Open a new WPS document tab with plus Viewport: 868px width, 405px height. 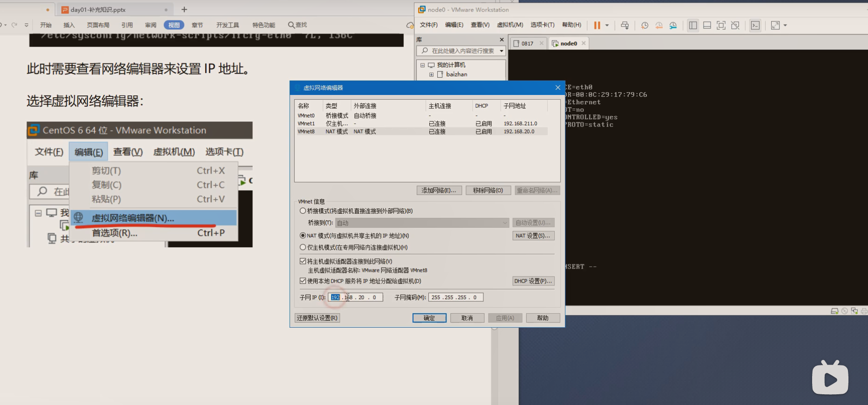point(184,9)
